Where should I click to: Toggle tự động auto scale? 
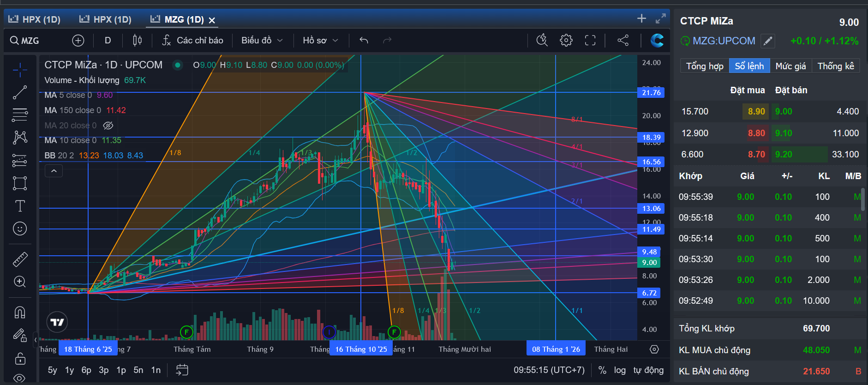[648, 370]
